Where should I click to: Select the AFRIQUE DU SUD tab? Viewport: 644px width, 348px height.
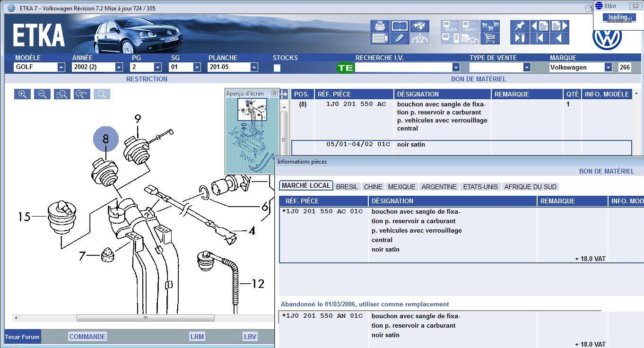[x=531, y=187]
